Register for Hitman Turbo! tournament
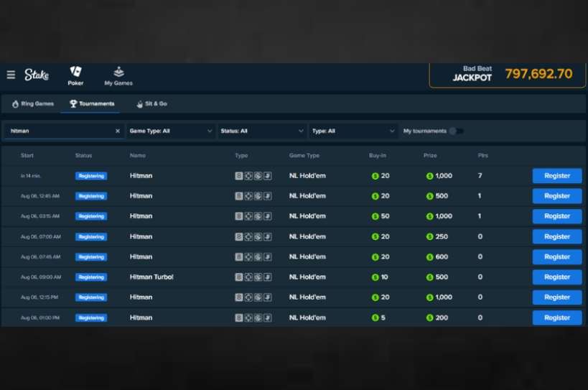The height and width of the screenshot is (390, 588). (x=557, y=277)
